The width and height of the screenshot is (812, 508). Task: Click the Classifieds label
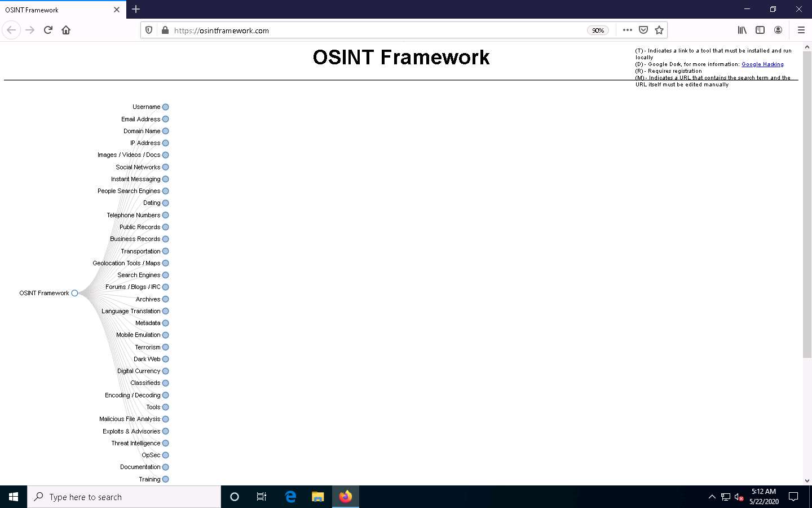pos(145,383)
